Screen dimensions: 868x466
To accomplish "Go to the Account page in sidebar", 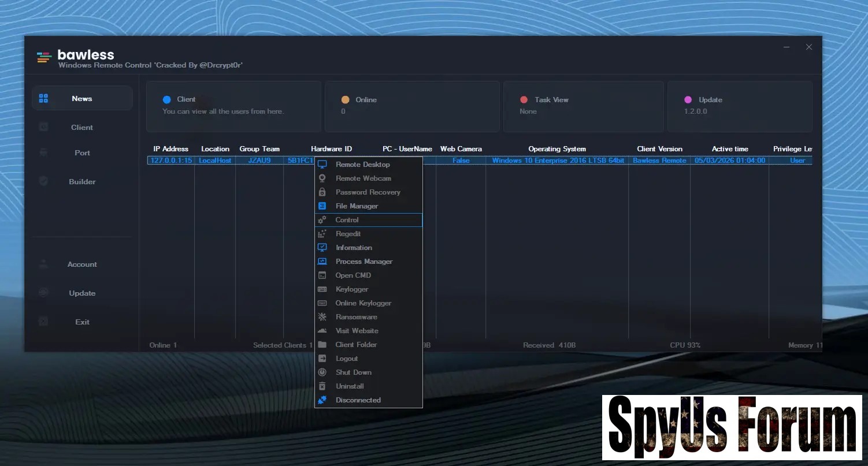I will click(82, 264).
